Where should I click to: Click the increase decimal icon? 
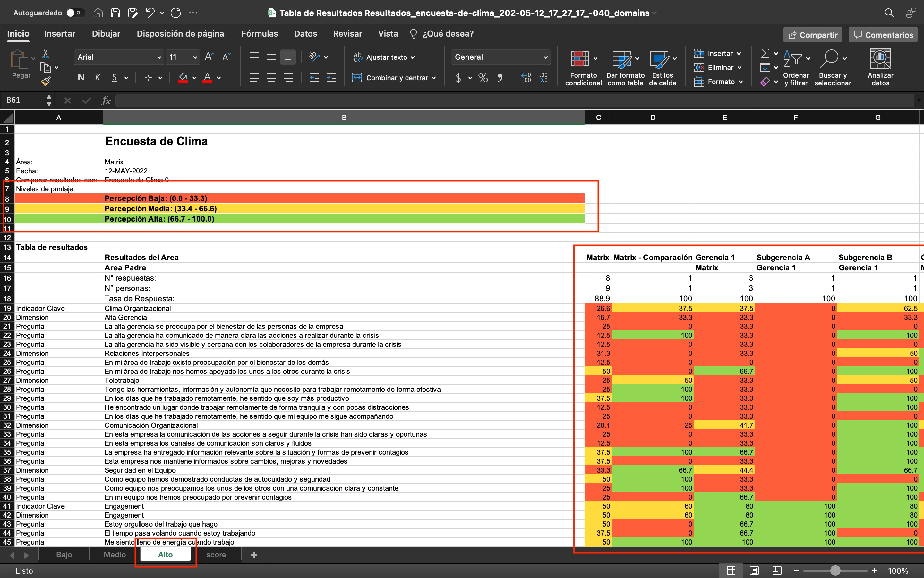tap(526, 78)
